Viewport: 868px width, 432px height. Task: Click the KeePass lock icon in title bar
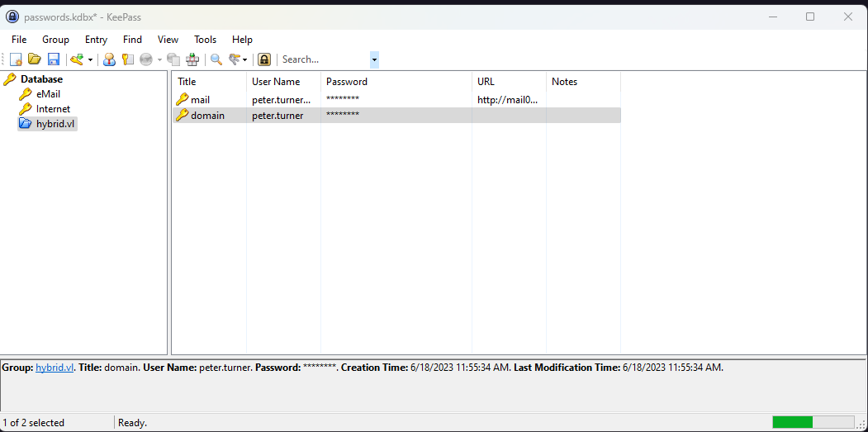click(12, 17)
